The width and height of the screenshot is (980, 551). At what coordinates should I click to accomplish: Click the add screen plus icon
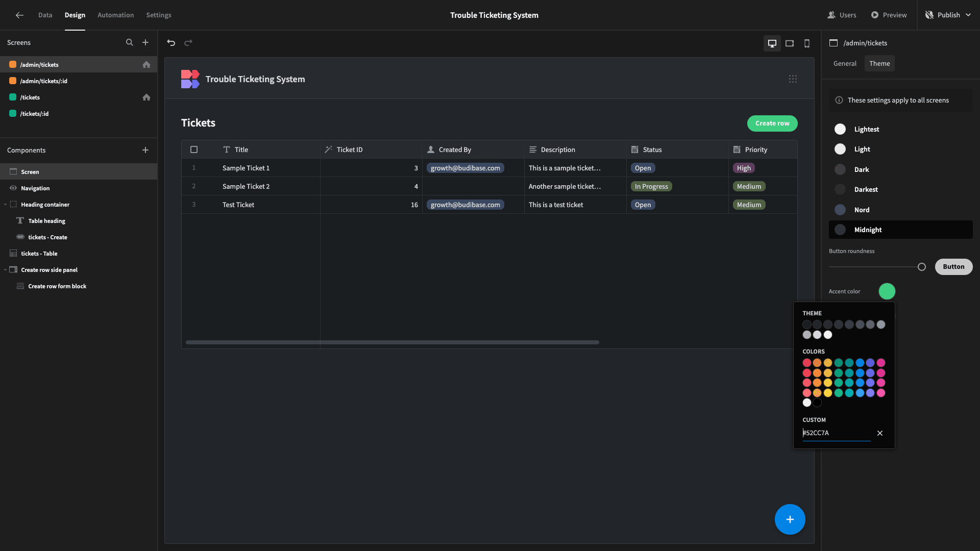[x=145, y=42]
